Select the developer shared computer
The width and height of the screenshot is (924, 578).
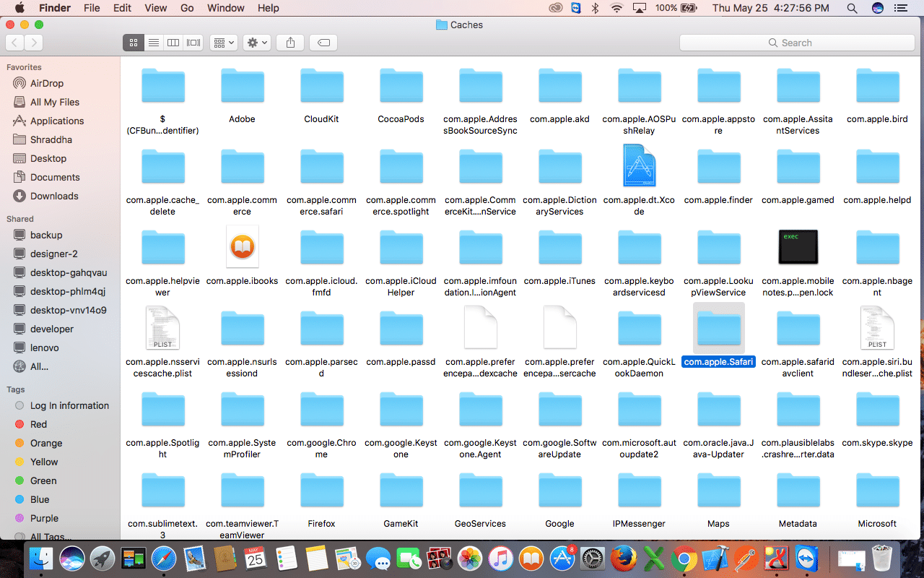tap(52, 329)
